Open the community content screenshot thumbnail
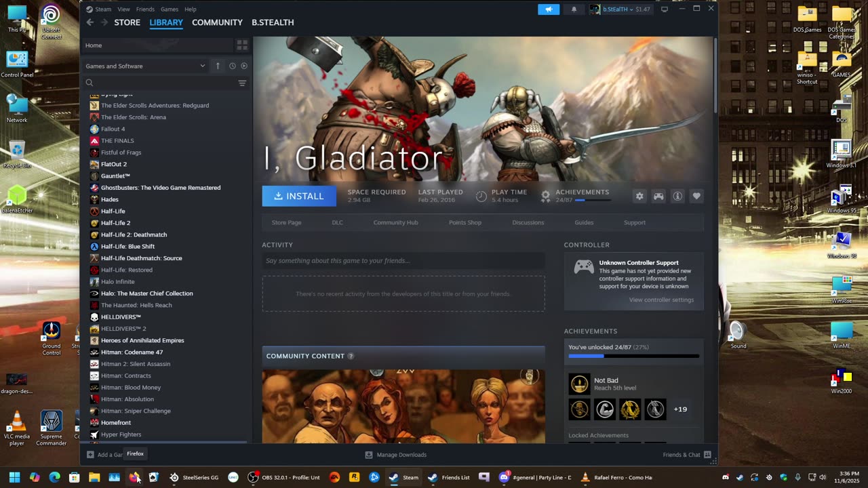 403,407
